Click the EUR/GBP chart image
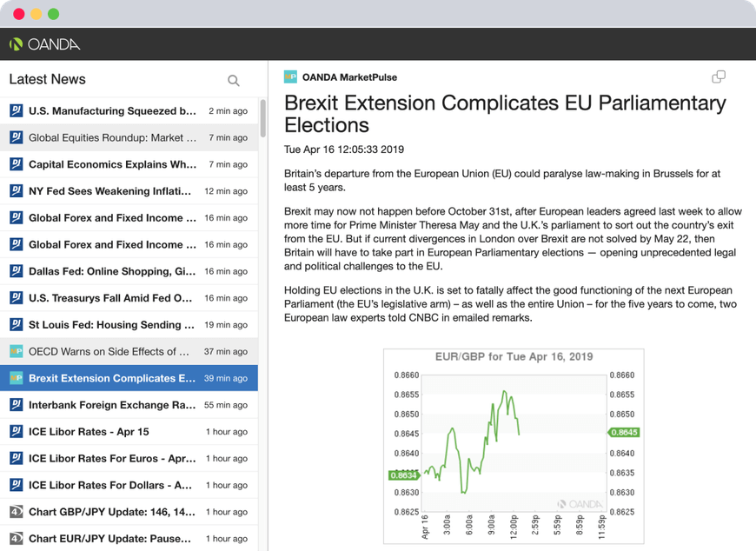 (513, 445)
